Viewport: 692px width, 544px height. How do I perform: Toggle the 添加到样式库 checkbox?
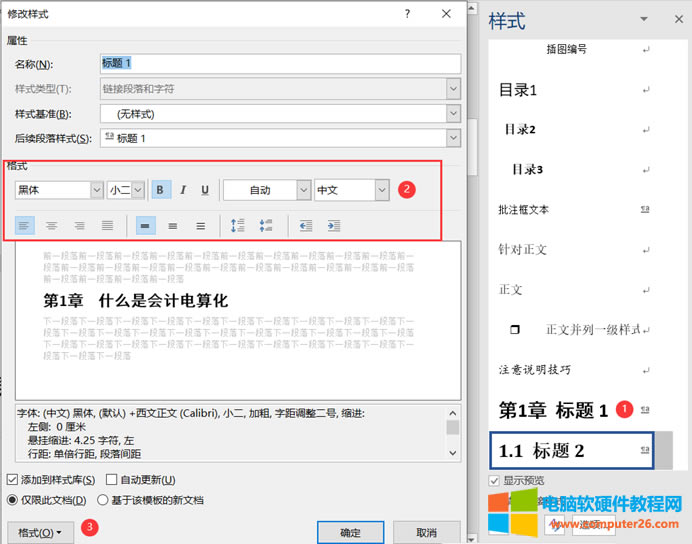(13, 480)
